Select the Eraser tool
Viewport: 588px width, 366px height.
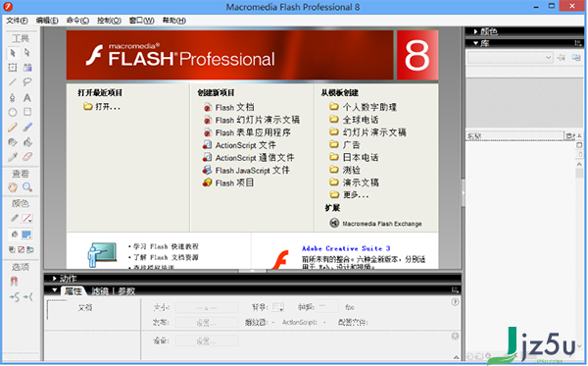tap(27, 157)
